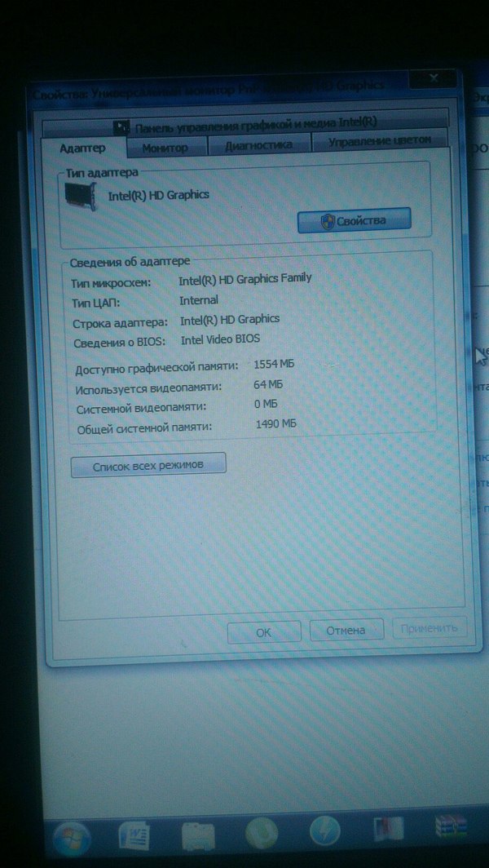Click the green round taskbar icon
Screen dimensions: 489x868
click(262, 835)
